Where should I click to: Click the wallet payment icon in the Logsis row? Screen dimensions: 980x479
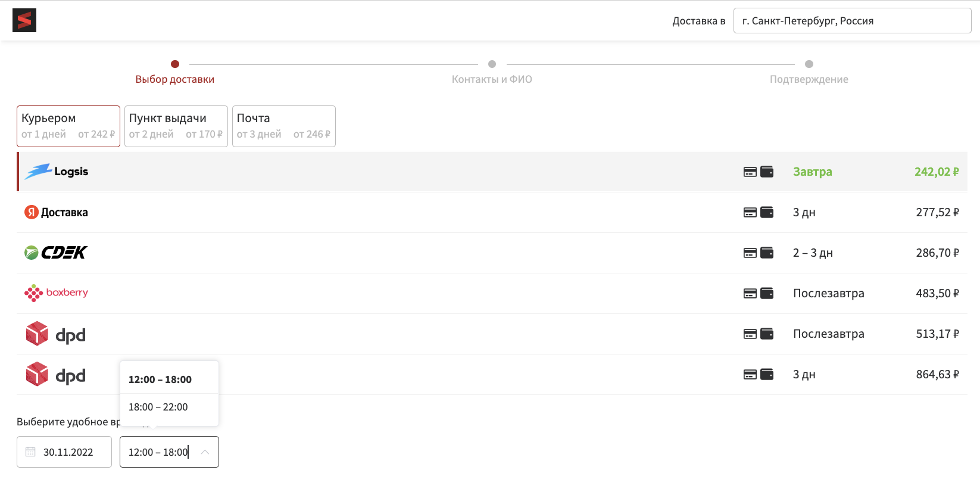(767, 172)
